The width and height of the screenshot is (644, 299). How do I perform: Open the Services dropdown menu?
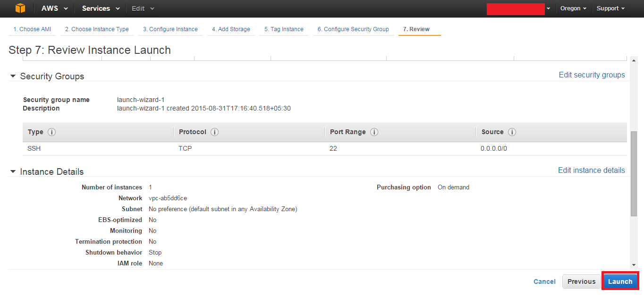tap(101, 9)
